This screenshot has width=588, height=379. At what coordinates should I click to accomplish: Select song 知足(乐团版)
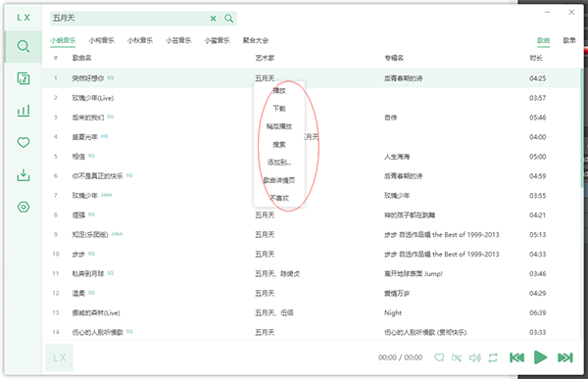click(x=90, y=235)
